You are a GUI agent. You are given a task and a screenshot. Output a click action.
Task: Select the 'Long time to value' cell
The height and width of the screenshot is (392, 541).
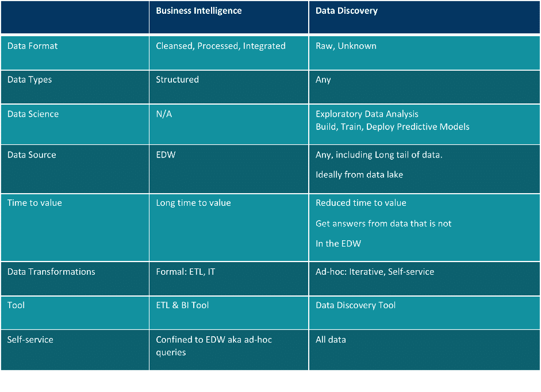[x=193, y=203]
